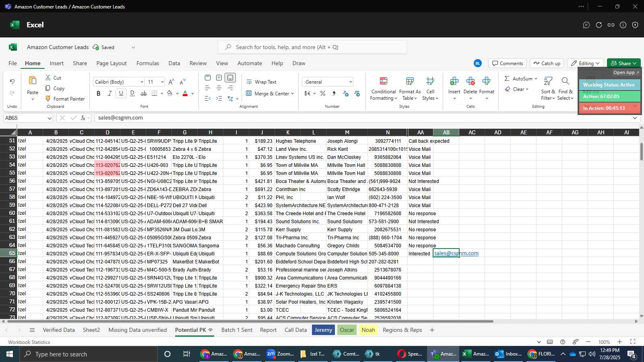Click the zoom in plus control

pos(620,342)
